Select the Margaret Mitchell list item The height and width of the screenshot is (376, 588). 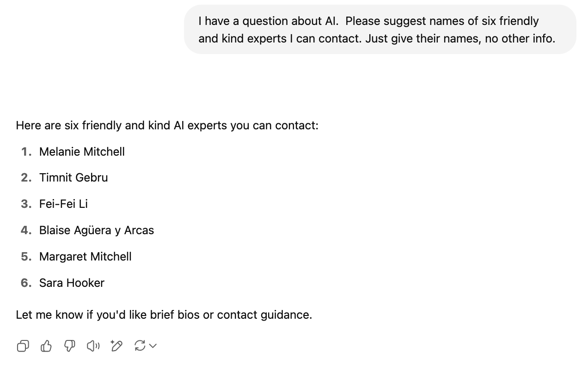[x=86, y=257]
